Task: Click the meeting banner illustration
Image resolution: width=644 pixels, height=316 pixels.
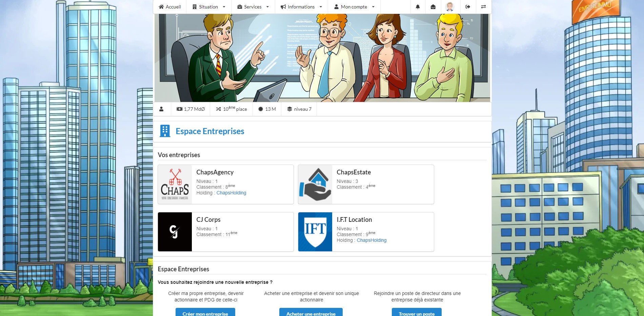Action: 322,58
